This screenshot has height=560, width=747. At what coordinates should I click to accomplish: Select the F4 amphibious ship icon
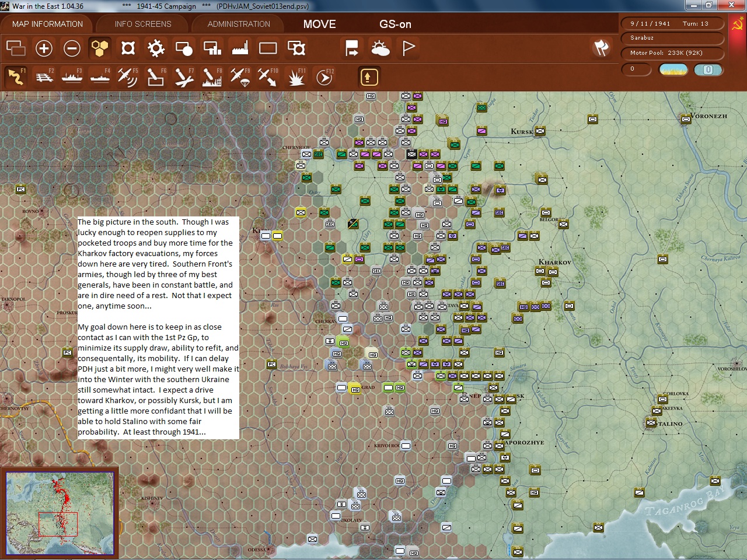tap(100, 76)
